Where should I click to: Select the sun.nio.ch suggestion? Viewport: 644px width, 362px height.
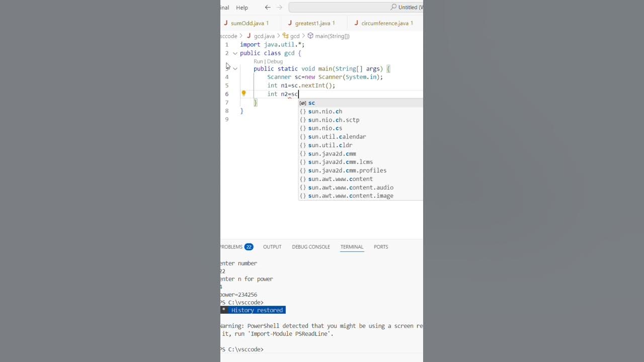pos(361,111)
